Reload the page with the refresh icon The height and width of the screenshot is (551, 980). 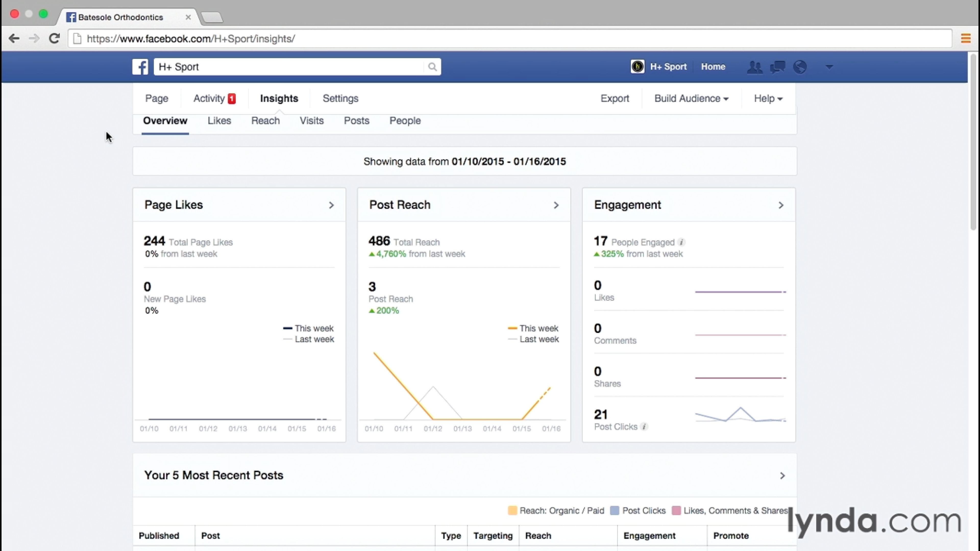pyautogui.click(x=54, y=39)
